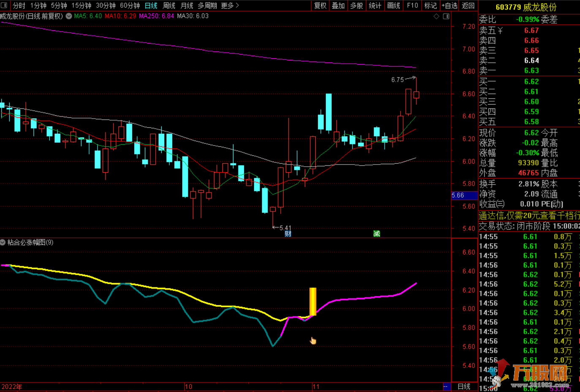Image resolution: width=580 pixels, height=392 pixels.
Task: Toggle the right panel icon above price axis
Action: pos(446,16)
